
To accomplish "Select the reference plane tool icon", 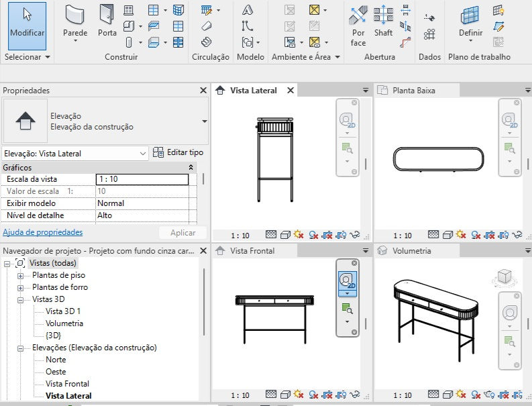I will coord(498,26).
